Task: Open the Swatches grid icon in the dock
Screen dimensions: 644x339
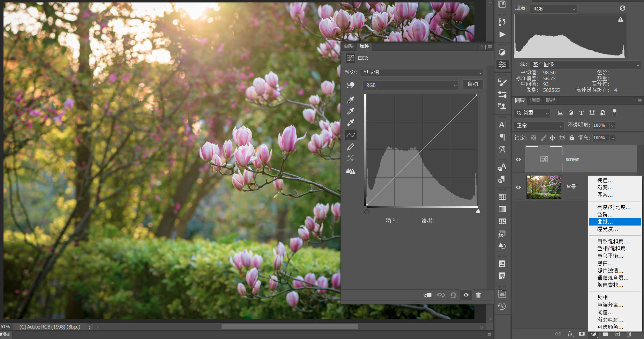Action: [x=502, y=197]
